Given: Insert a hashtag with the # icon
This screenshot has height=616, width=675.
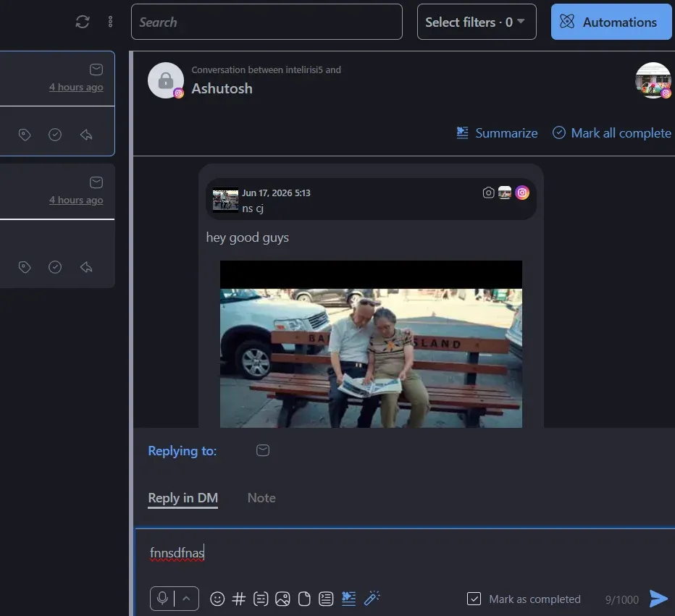Looking at the screenshot, I should (x=238, y=599).
